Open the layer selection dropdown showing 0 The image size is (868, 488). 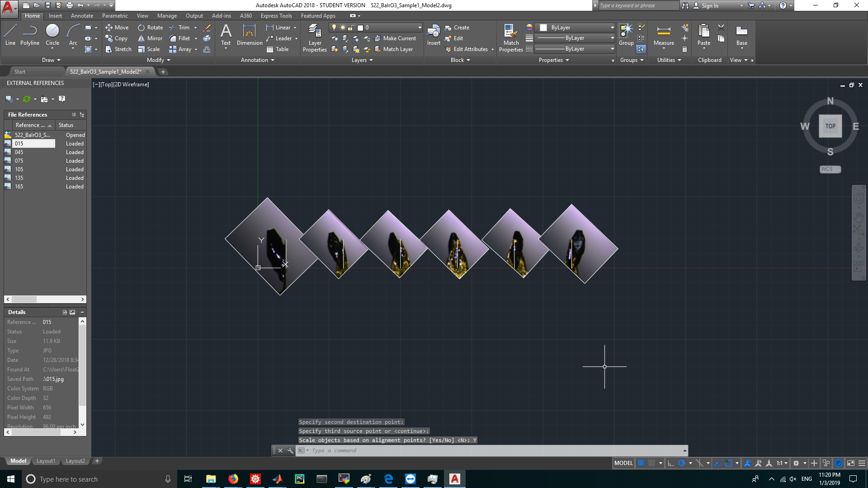point(376,28)
